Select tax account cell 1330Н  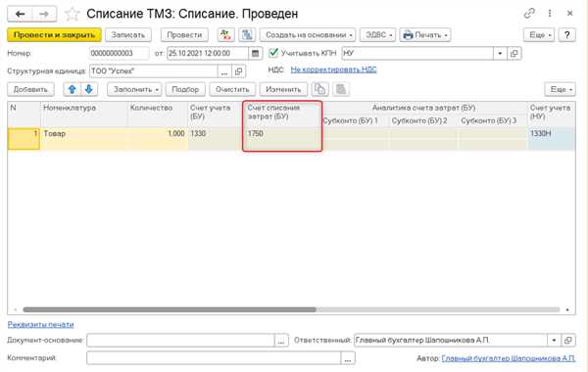click(551, 138)
